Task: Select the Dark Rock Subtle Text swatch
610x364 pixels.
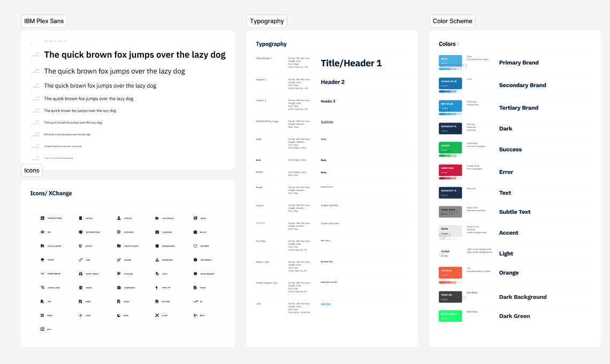Action: click(451, 212)
